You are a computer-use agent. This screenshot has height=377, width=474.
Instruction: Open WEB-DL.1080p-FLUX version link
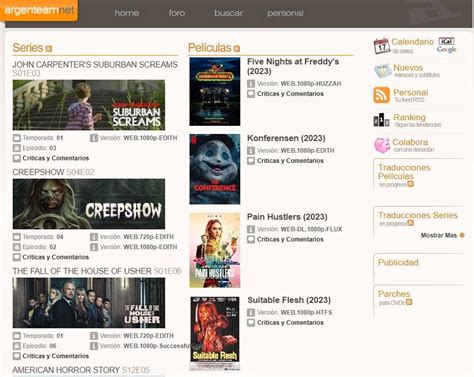tap(311, 229)
